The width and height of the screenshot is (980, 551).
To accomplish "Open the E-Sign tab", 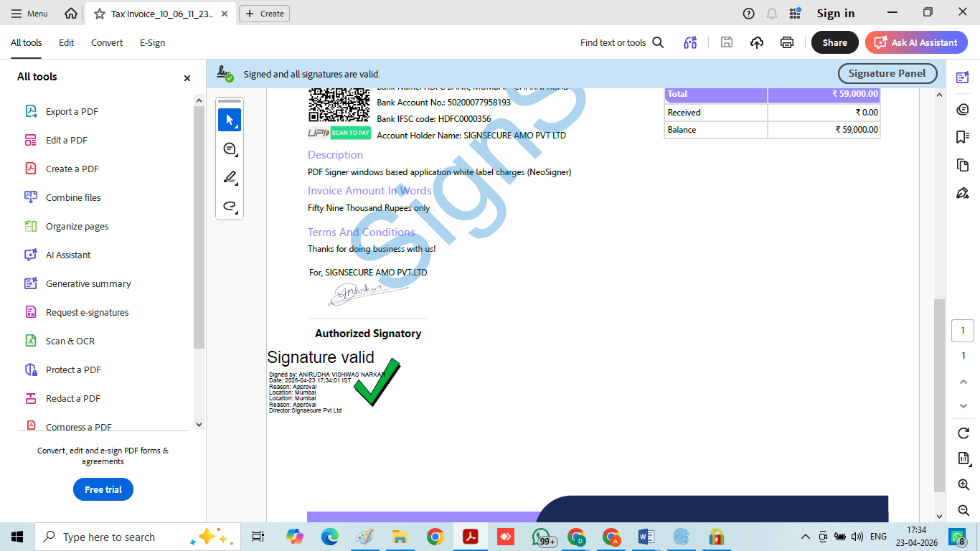I will tap(152, 42).
